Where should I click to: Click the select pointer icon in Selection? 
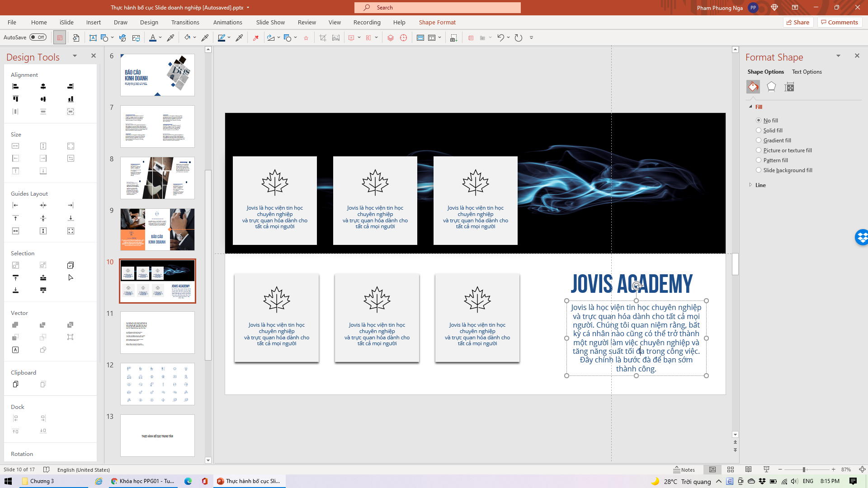(x=71, y=277)
